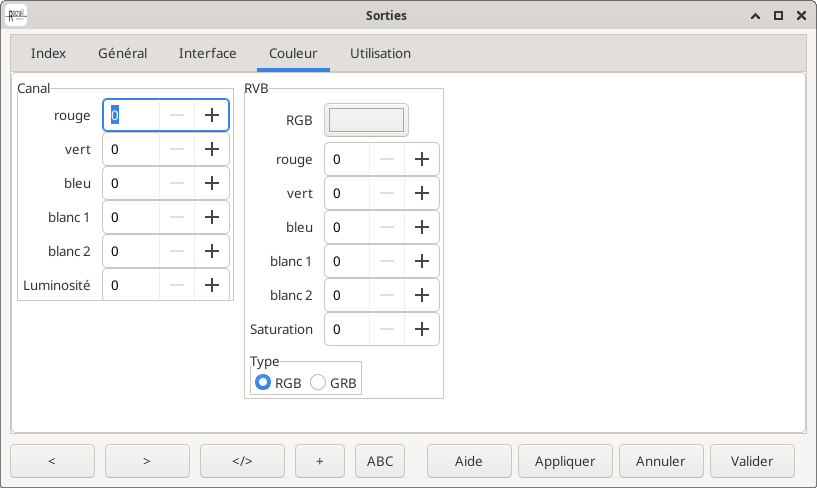Select the RGB type radio button
This screenshot has height=488, width=817.
(263, 382)
